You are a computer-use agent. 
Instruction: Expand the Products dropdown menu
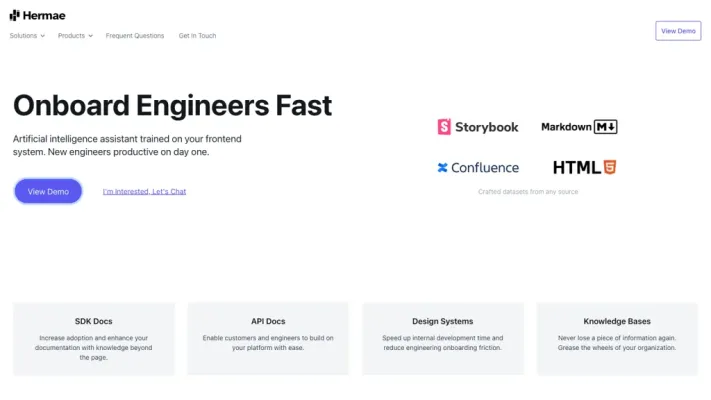click(75, 36)
